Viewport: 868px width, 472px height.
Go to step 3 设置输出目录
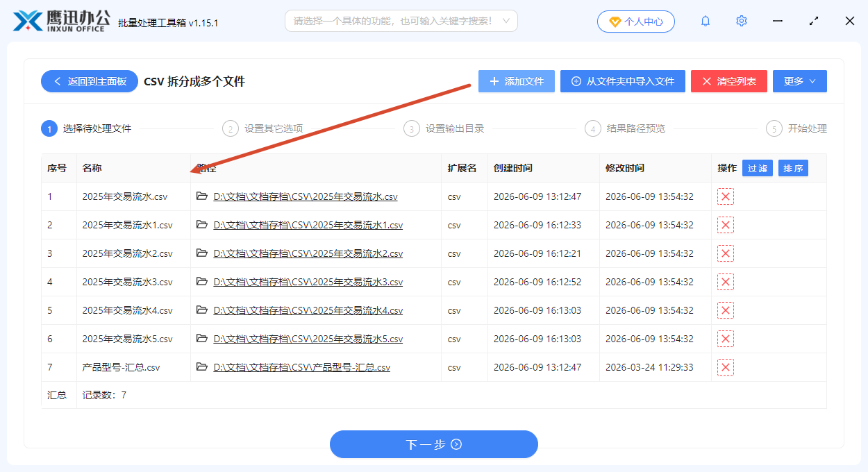(x=444, y=128)
